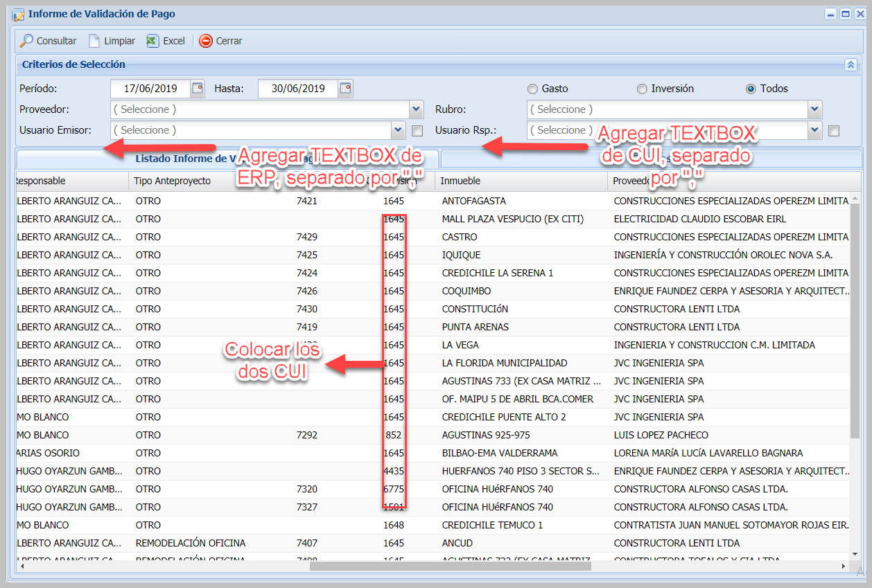Open calendar picker for Período start date
872x588 pixels.
[x=198, y=88]
